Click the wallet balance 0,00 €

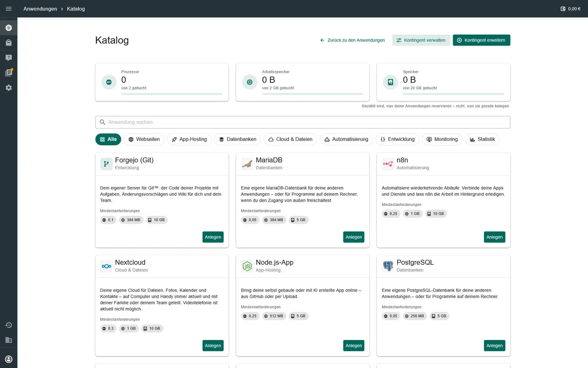click(570, 9)
